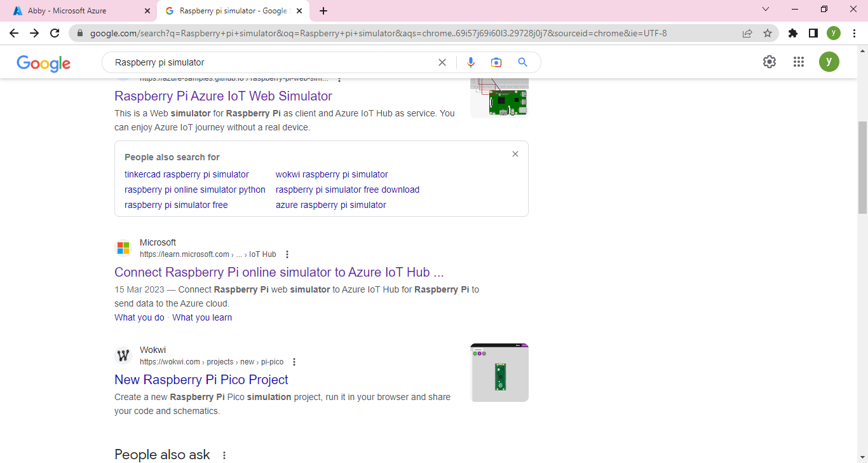Image resolution: width=868 pixels, height=463 pixels.
Task: Open more options for the azure-samples result
Action: (x=339, y=79)
